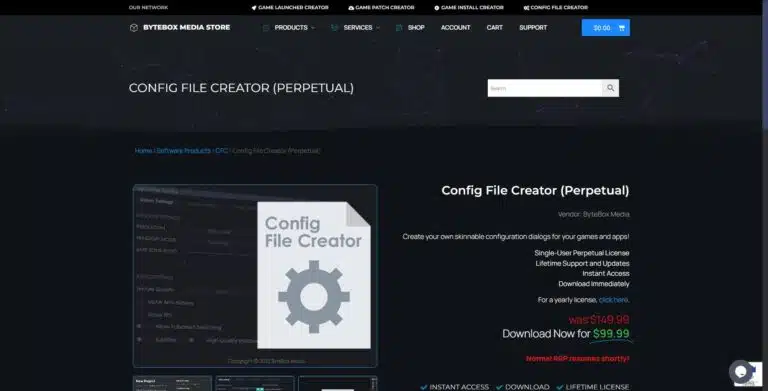Click the magnifier search button
Image resolution: width=768 pixels, height=391 pixels.
click(610, 88)
